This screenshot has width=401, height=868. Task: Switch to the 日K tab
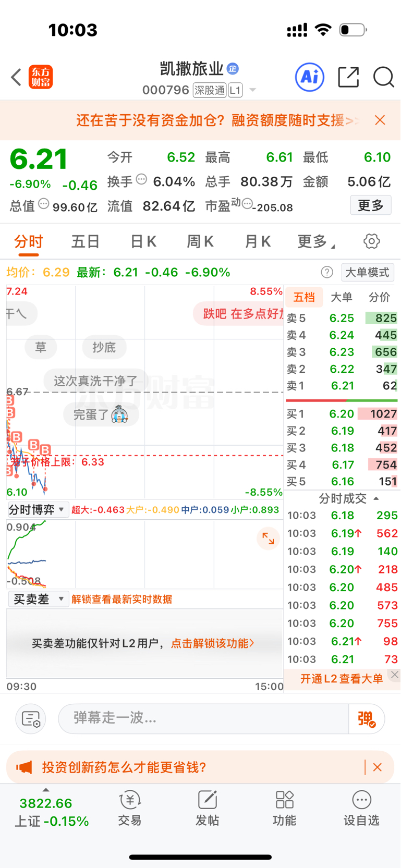coord(143,241)
